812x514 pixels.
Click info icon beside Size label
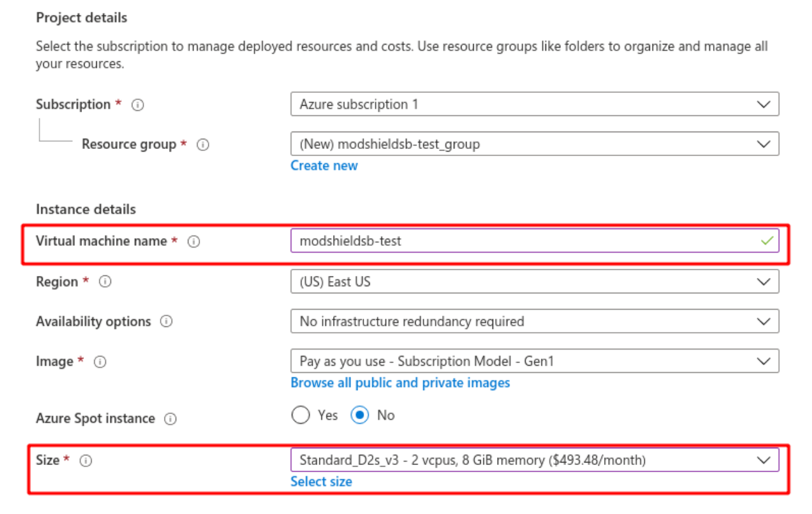pyautogui.click(x=86, y=460)
